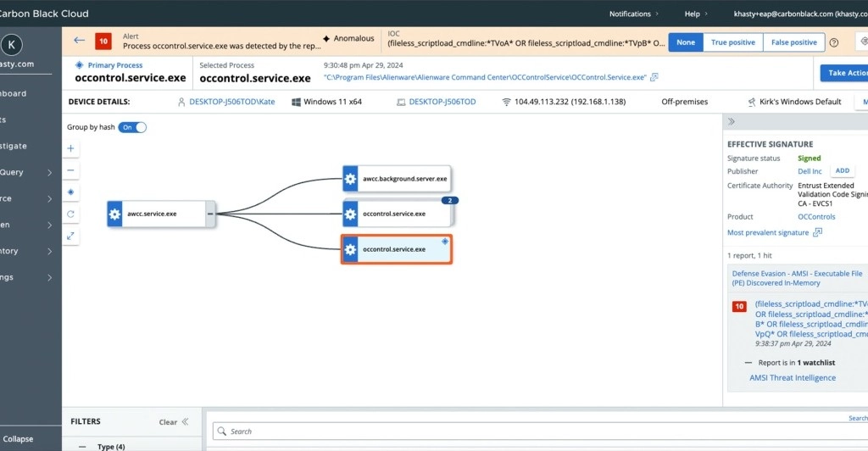Open the Defense Evasion - AMSI report link
The image size is (868, 451).
(x=797, y=278)
